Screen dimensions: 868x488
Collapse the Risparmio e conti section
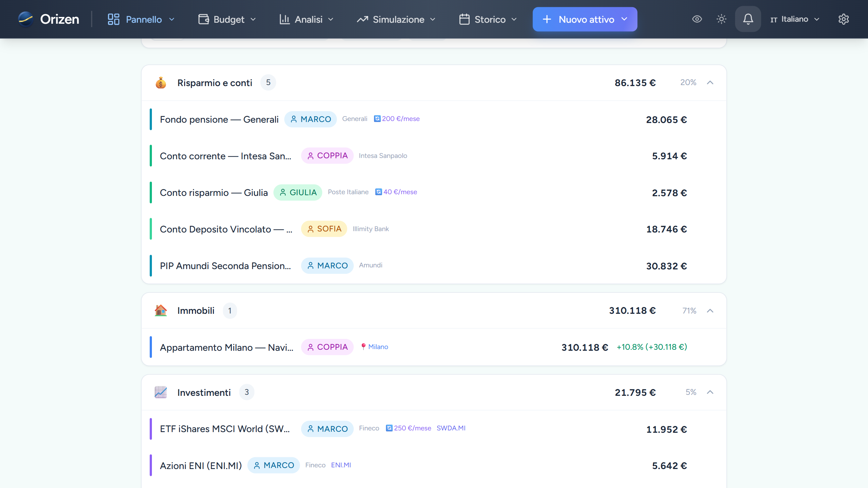pos(710,82)
